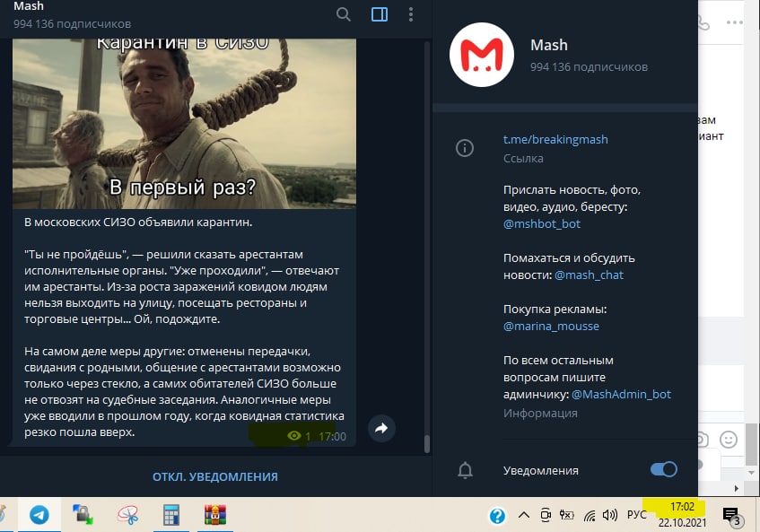Open the WinRAR taskbar icon
The height and width of the screenshot is (532, 760).
tap(214, 515)
